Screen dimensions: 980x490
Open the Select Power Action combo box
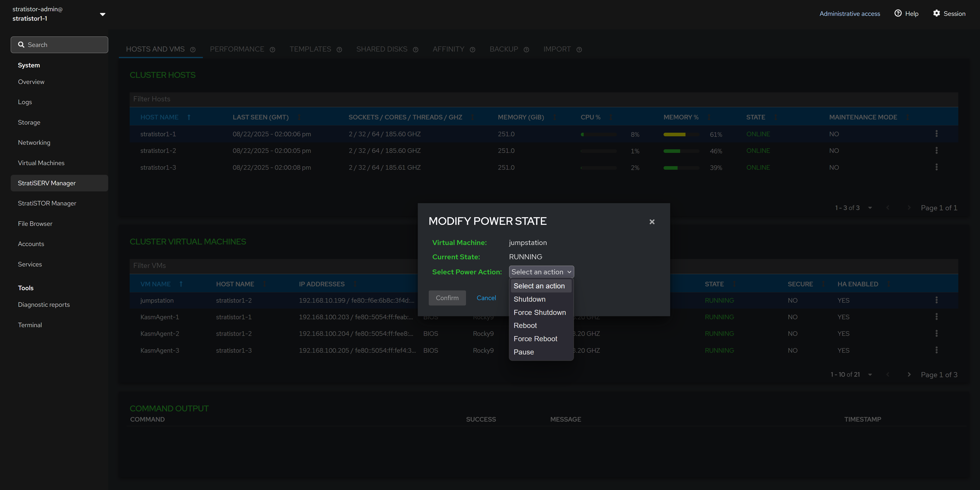[x=541, y=272]
